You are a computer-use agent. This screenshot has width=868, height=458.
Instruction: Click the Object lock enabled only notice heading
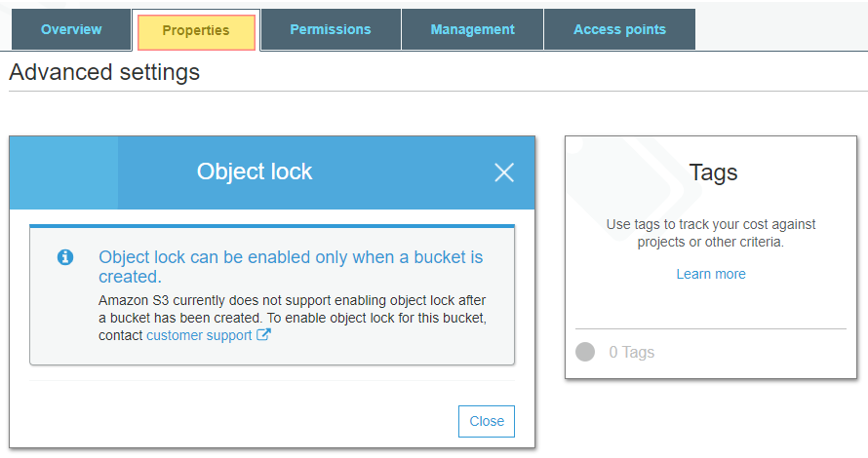(x=291, y=267)
